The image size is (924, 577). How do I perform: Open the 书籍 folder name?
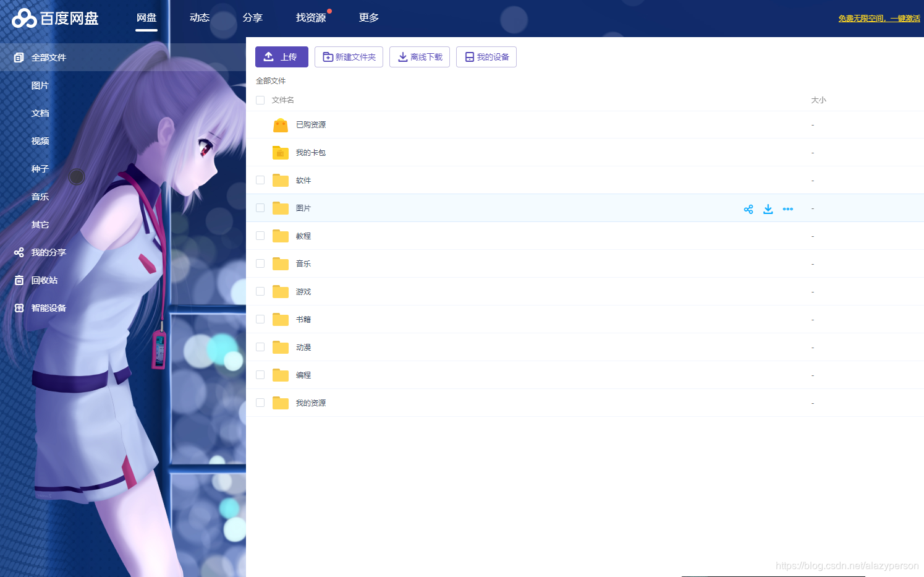click(x=303, y=320)
